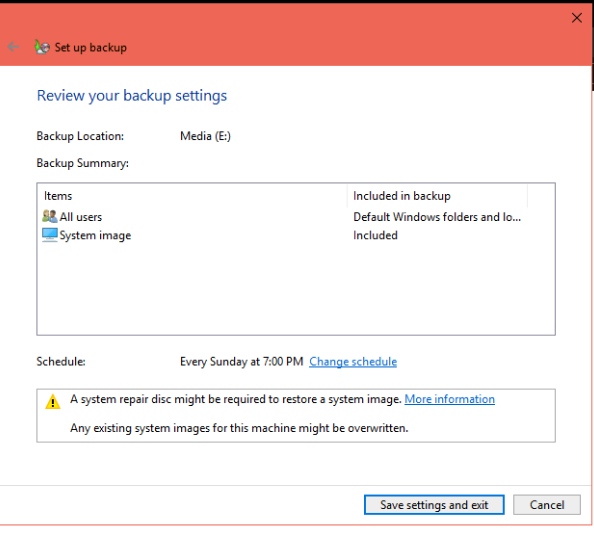Select the System image monitor icon
This screenshot has height=537, width=594.
(50, 235)
